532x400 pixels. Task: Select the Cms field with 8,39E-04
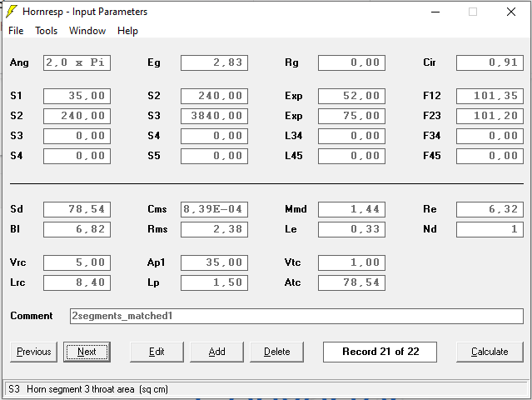pos(214,209)
